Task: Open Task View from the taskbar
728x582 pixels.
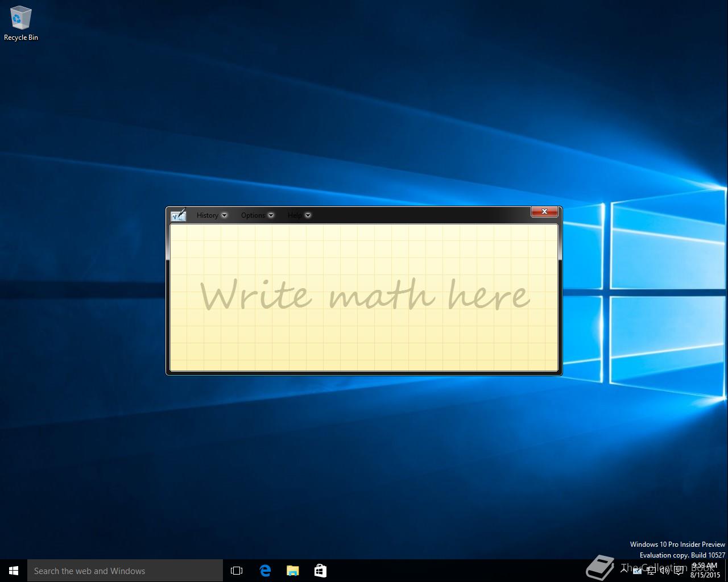Action: [237, 571]
